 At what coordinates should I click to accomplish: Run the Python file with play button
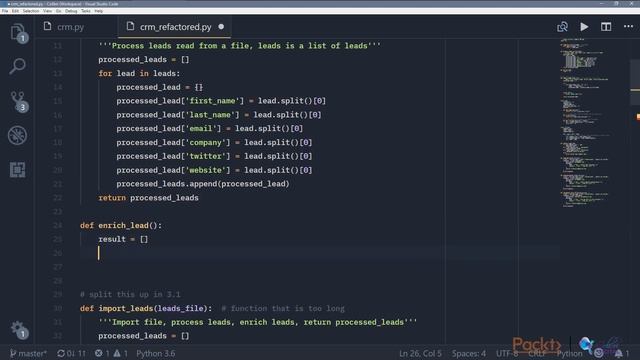pos(584,27)
